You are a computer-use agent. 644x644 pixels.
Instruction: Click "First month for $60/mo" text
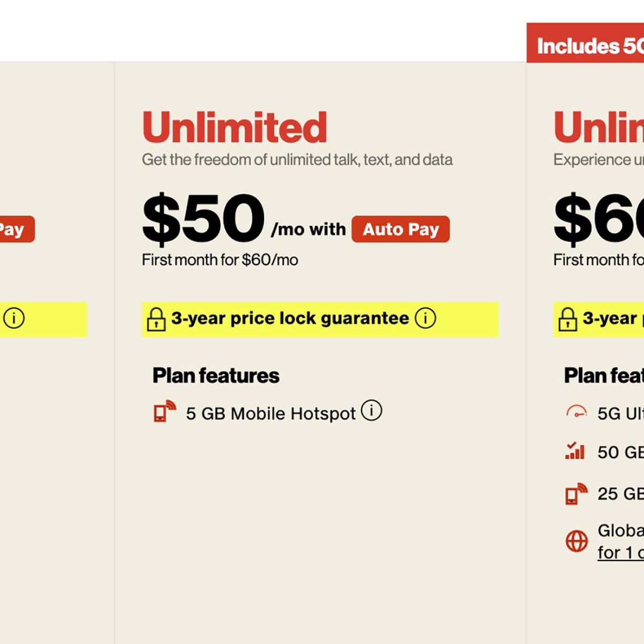pyautogui.click(x=220, y=260)
